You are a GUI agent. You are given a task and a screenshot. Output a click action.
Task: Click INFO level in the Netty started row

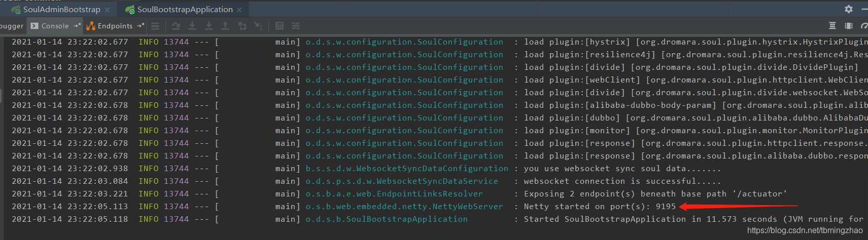tap(148, 207)
